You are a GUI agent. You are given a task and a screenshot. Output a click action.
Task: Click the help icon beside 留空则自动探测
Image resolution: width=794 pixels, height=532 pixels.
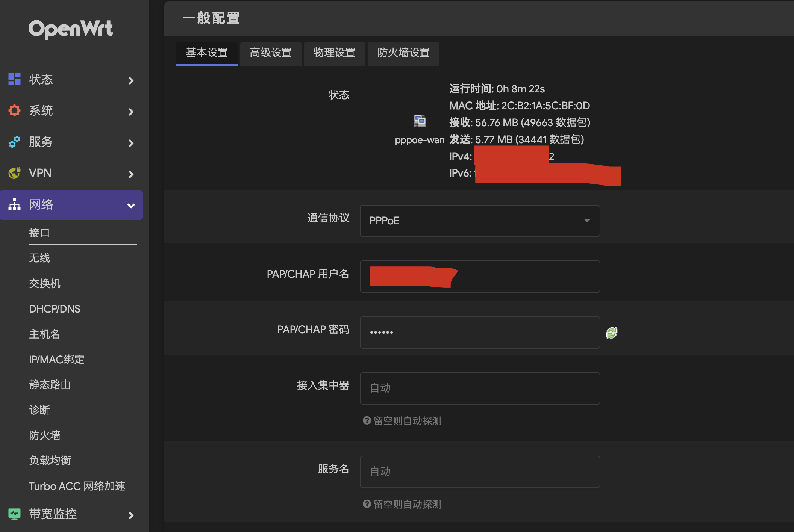click(x=367, y=420)
